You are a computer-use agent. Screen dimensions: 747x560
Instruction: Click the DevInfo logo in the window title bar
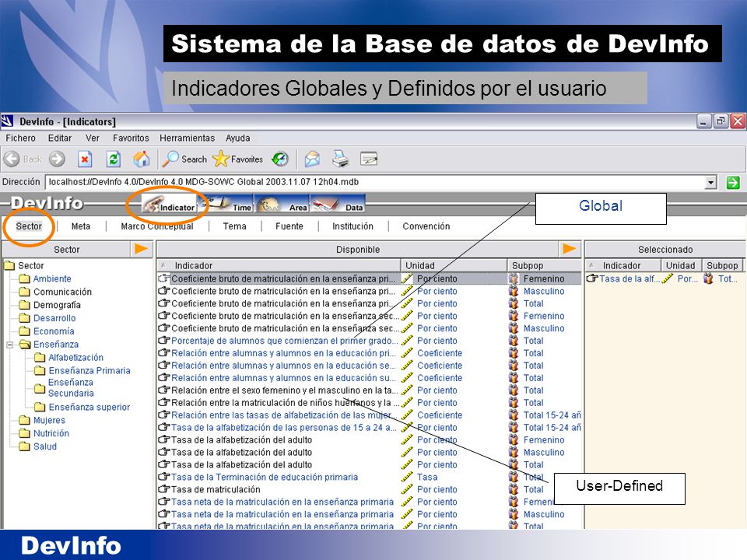click(7, 121)
